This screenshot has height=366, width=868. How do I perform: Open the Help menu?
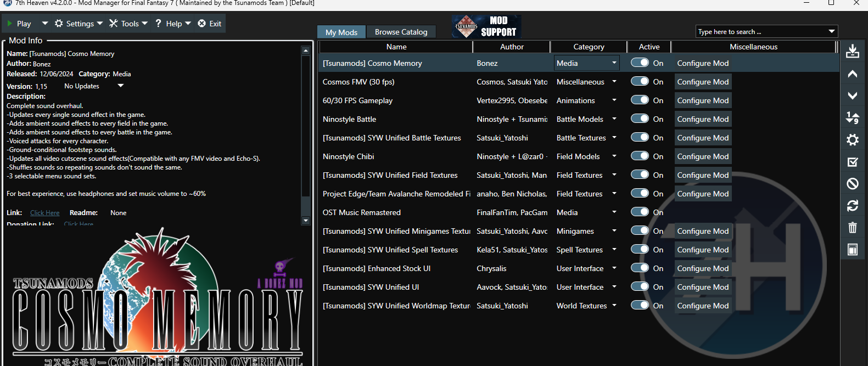(x=173, y=24)
